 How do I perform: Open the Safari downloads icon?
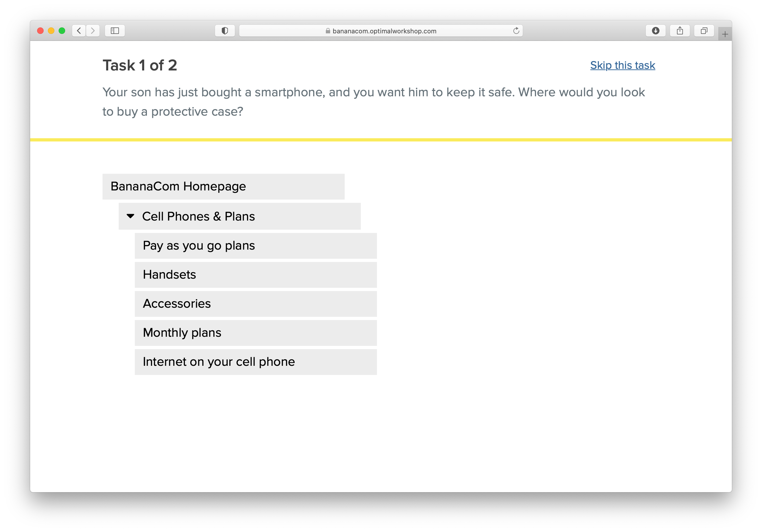pyautogui.click(x=655, y=30)
